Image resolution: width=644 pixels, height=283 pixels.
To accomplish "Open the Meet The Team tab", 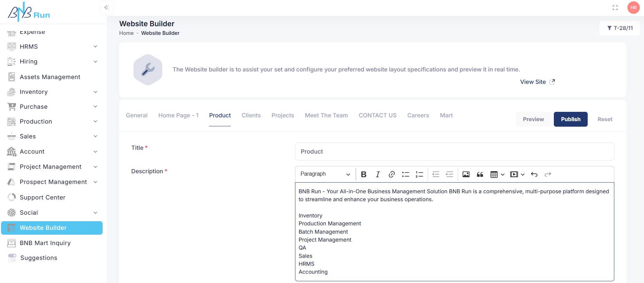I will 326,116.
